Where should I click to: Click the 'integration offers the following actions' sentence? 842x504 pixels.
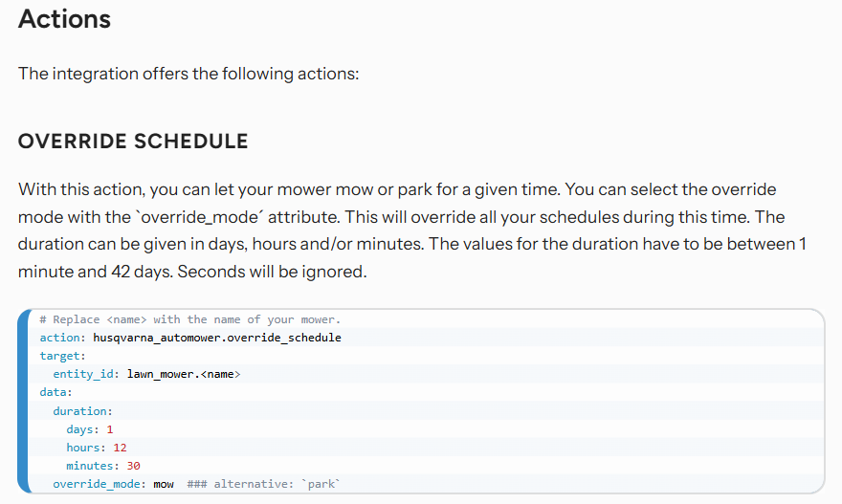pos(188,74)
